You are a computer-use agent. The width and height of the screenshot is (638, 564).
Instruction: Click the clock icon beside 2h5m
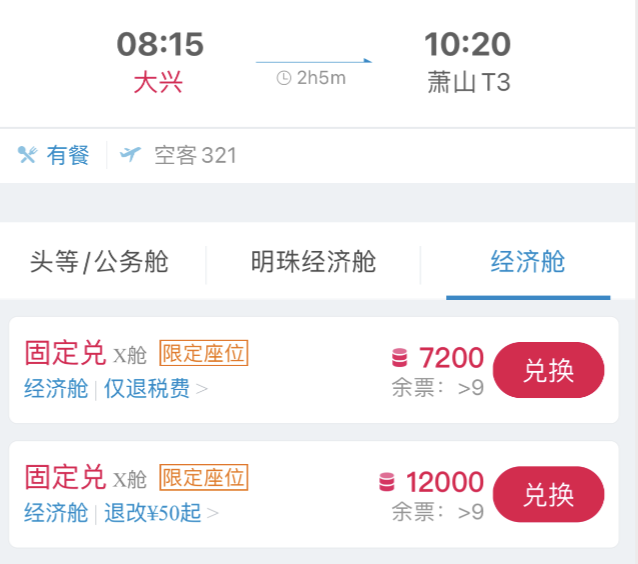284,78
